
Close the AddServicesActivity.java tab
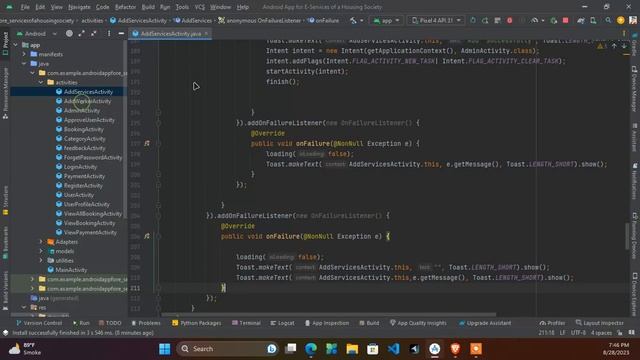tap(207, 33)
